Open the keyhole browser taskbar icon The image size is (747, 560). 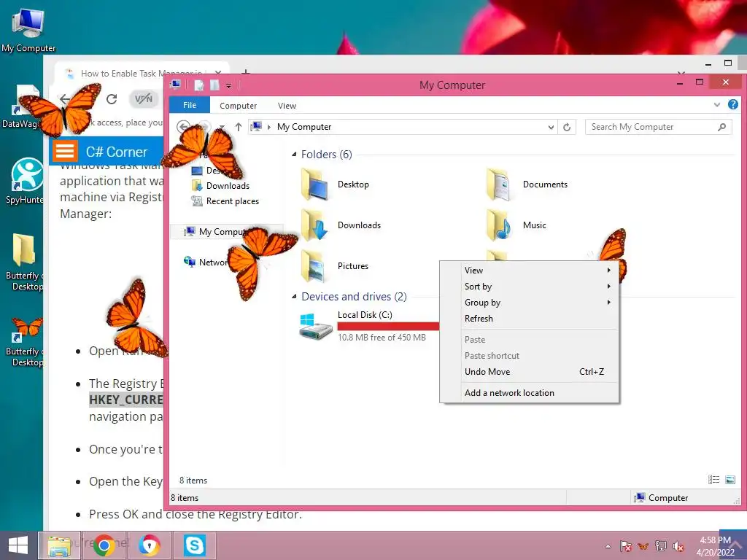pyautogui.click(x=149, y=545)
